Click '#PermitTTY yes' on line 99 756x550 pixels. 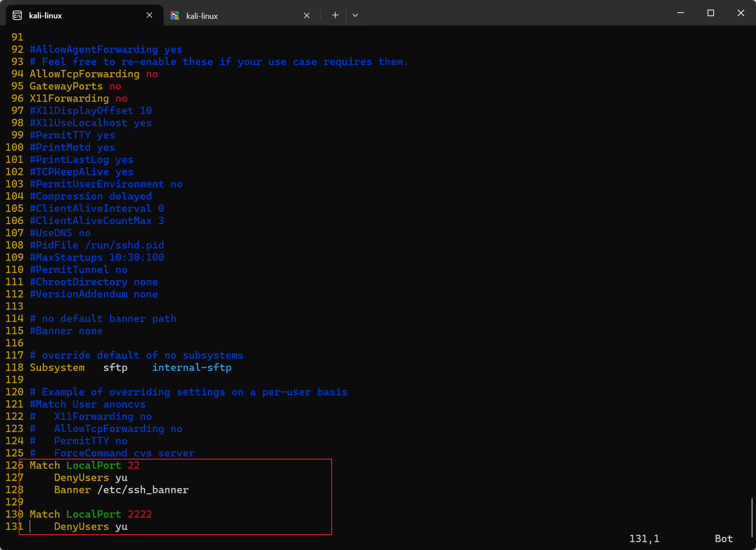(x=73, y=135)
